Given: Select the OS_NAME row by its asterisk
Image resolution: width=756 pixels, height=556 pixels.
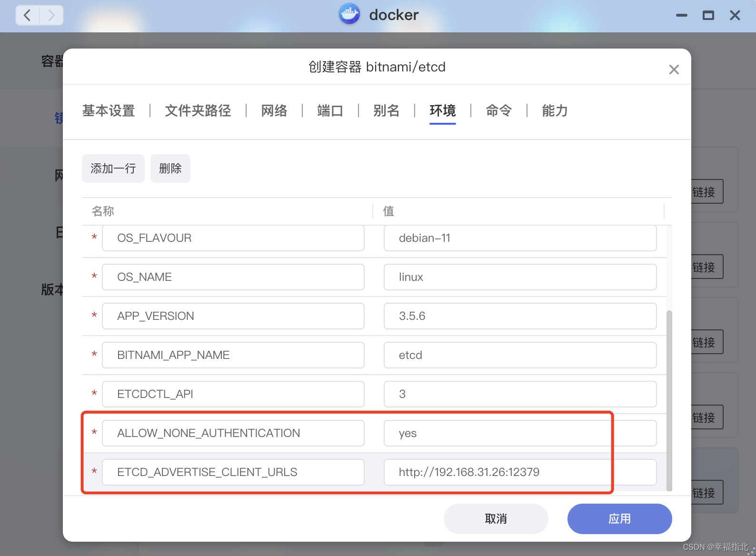Looking at the screenshot, I should pyautogui.click(x=94, y=277).
